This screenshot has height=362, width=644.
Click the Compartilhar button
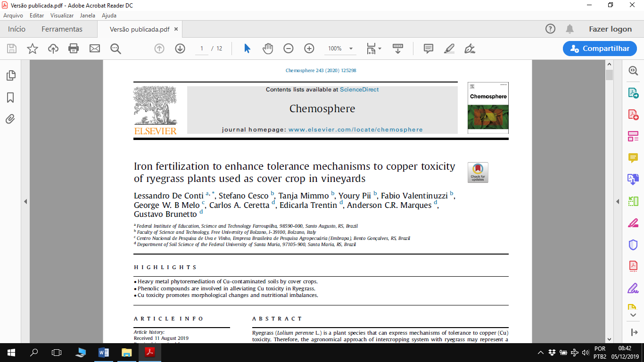point(599,49)
